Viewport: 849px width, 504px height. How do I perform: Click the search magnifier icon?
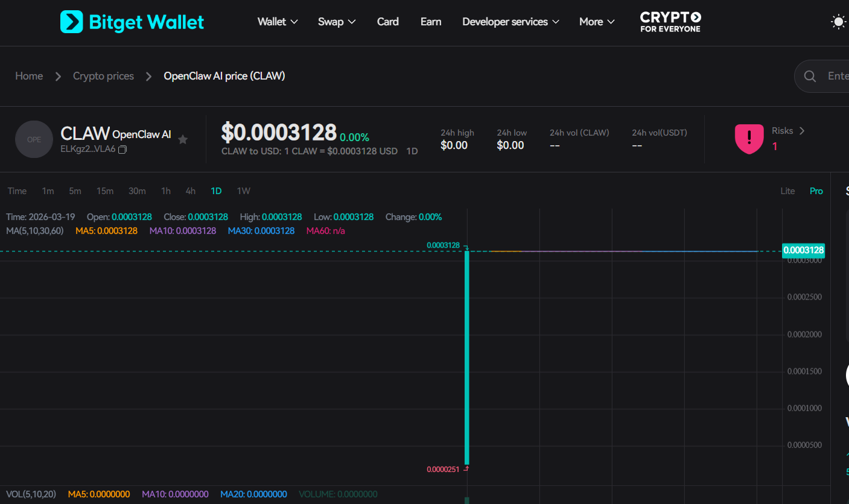810,76
